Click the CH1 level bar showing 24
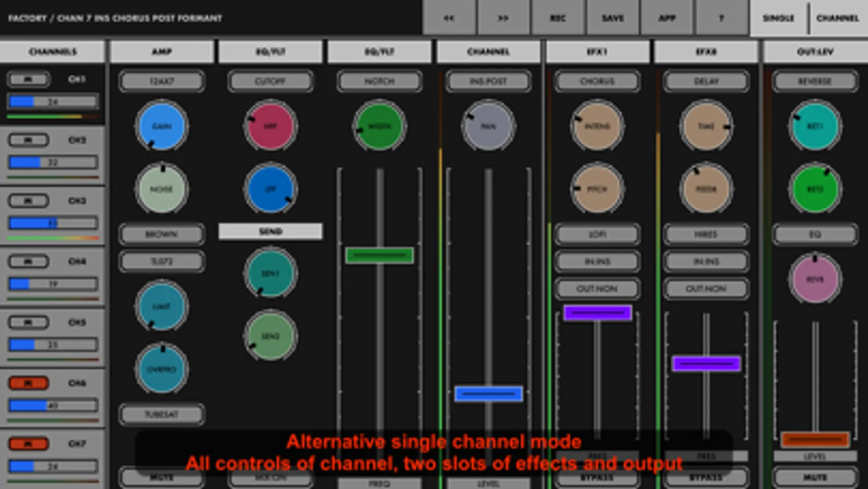This screenshot has width=868, height=489. coord(53,102)
